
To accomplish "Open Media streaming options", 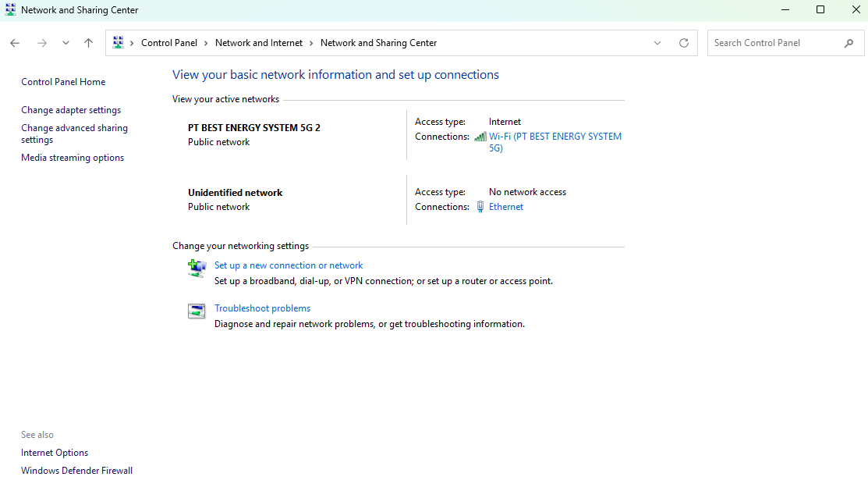I will pos(73,158).
